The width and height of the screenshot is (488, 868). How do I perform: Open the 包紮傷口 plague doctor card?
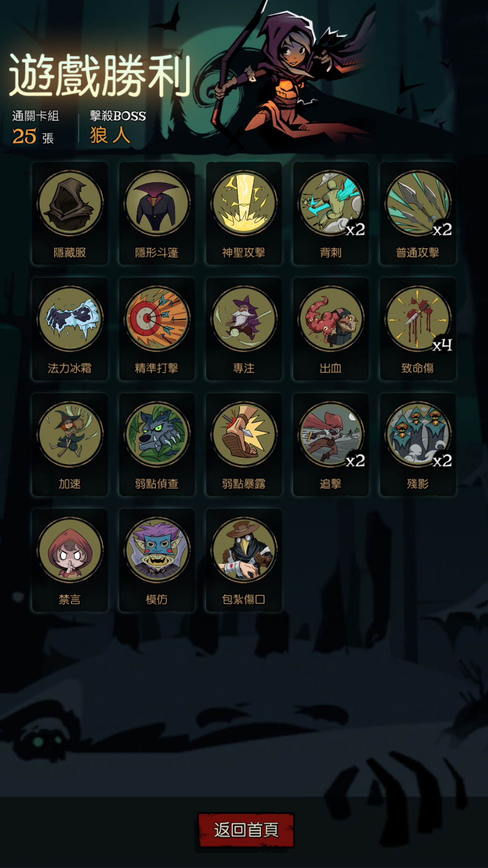coord(244,560)
